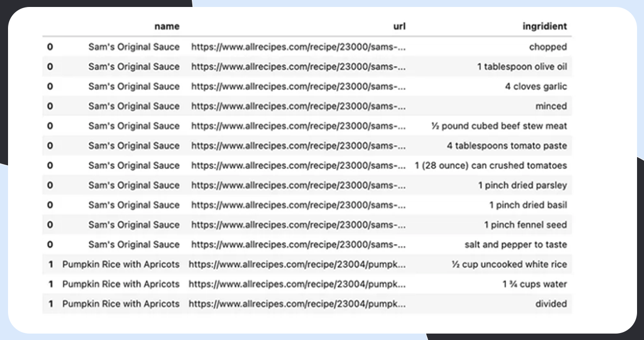Select the "4 tablespoons tomato paste" cell
644x340 pixels.
[507, 146]
